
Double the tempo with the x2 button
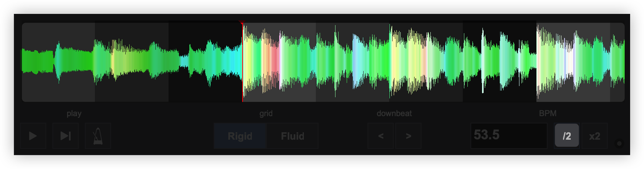pos(594,136)
